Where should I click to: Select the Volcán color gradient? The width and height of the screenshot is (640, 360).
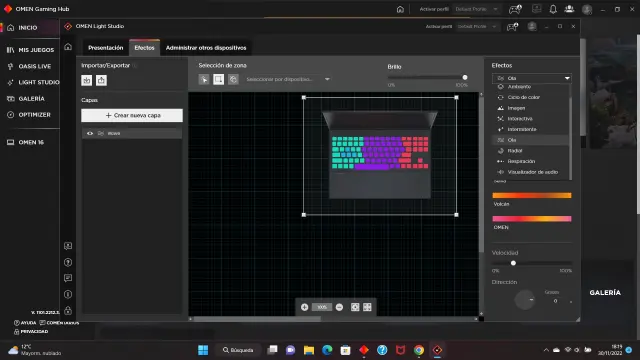coord(532,196)
